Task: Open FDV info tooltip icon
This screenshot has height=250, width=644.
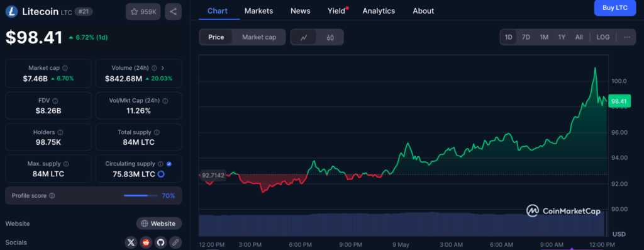Action: tap(55, 101)
